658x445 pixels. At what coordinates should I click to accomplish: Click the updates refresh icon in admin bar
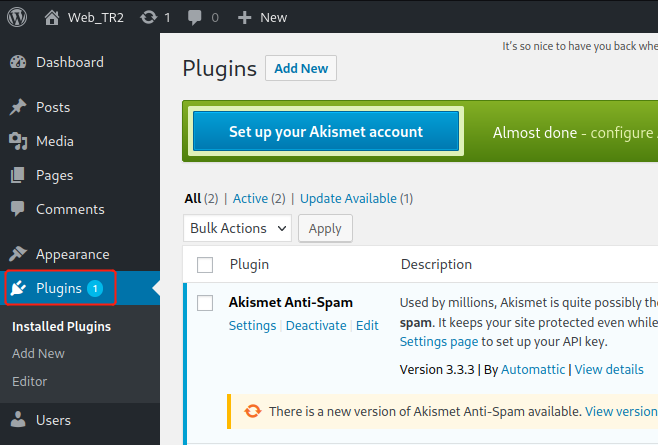coord(149,17)
